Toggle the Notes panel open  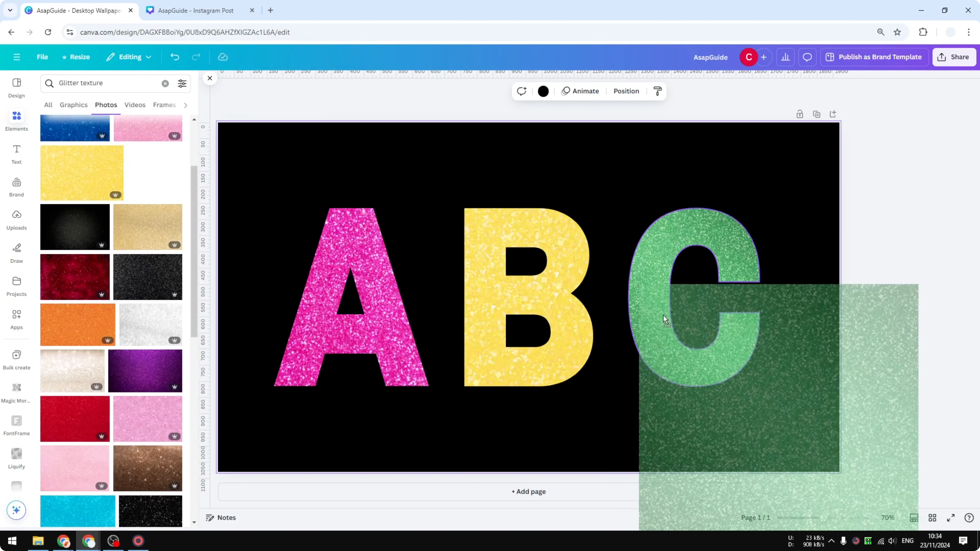pos(221,517)
